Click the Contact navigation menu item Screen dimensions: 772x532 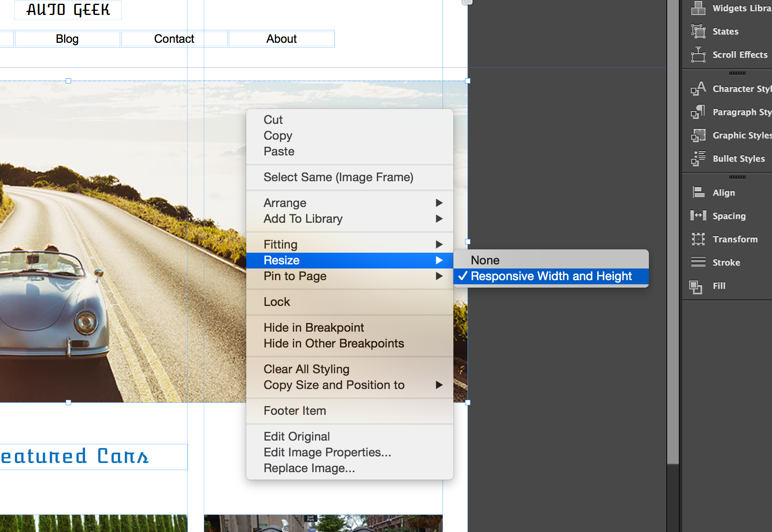tap(174, 39)
